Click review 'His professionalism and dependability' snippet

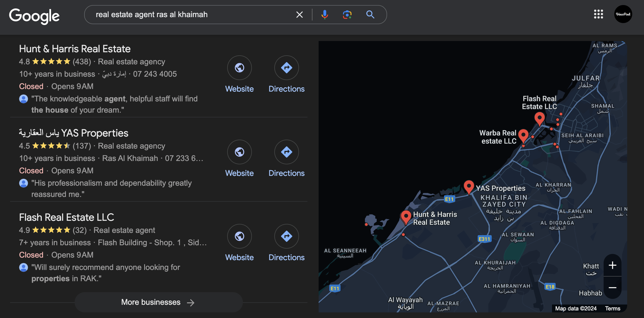coord(111,188)
